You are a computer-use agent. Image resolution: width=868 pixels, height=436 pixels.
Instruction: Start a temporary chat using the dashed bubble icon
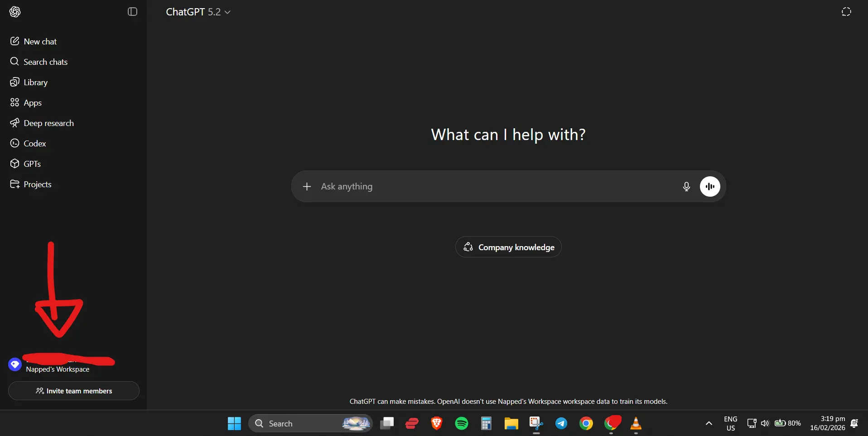[x=846, y=12]
